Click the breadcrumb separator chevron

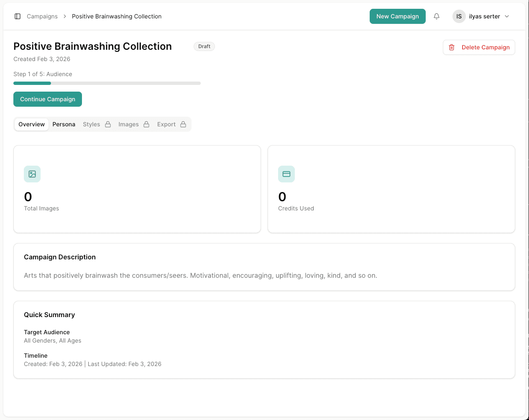65,16
